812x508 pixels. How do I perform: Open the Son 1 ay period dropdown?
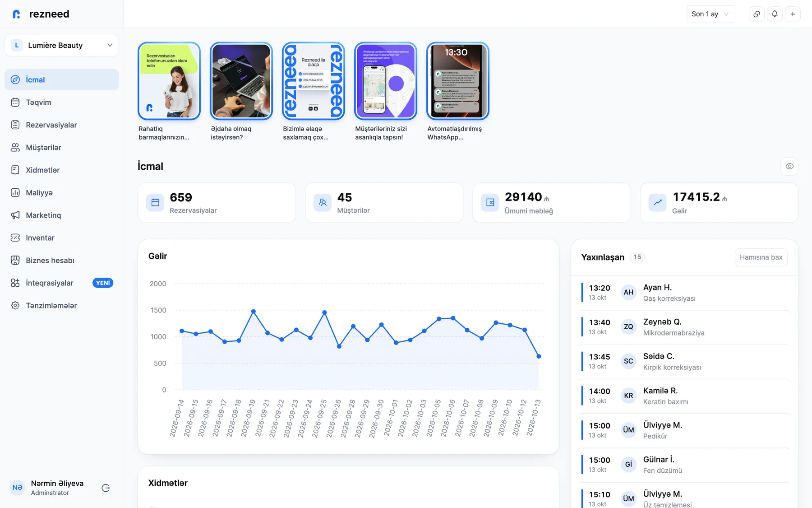click(710, 14)
